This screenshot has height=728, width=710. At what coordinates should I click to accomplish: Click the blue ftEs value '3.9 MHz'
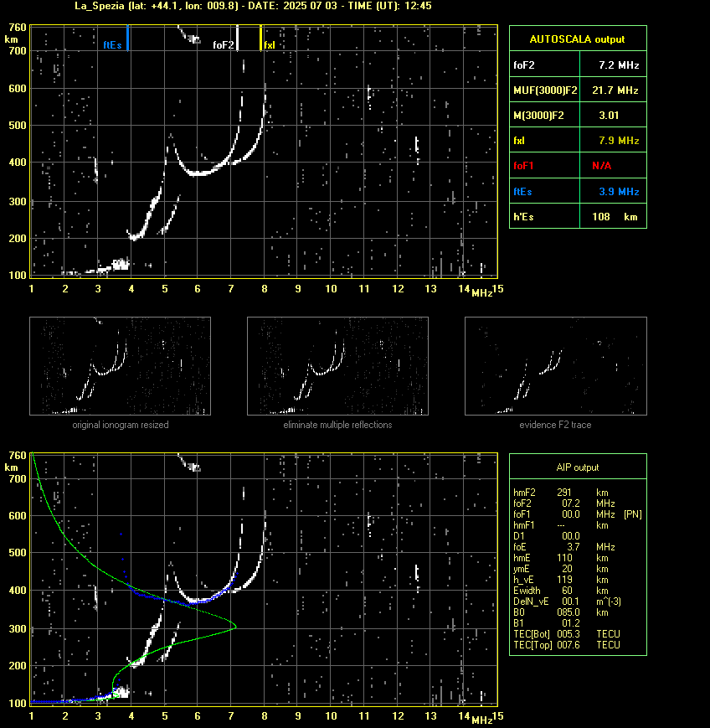[x=619, y=191]
